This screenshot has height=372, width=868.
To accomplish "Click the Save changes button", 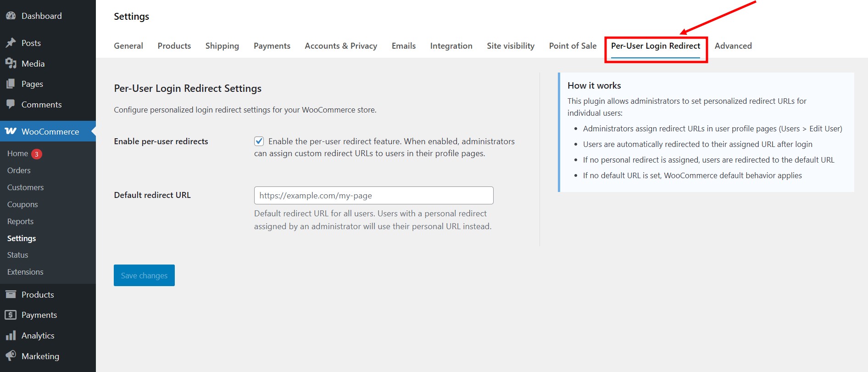I will (144, 275).
